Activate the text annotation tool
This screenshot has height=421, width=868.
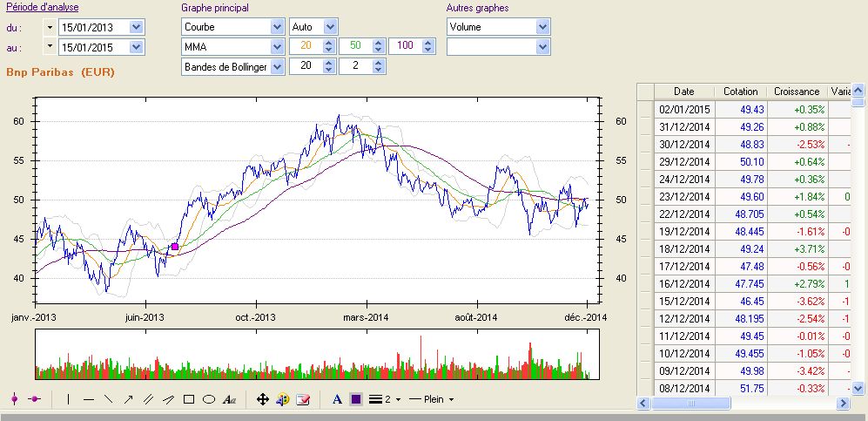tap(230, 399)
